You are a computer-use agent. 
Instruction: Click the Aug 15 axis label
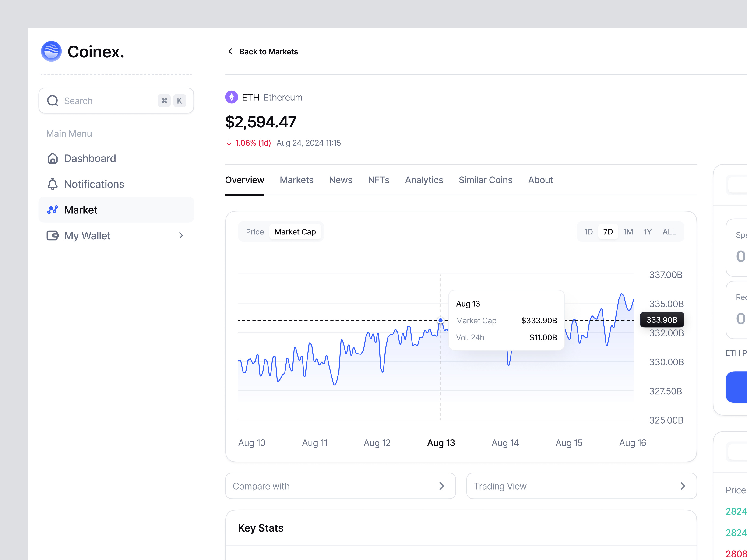(569, 443)
